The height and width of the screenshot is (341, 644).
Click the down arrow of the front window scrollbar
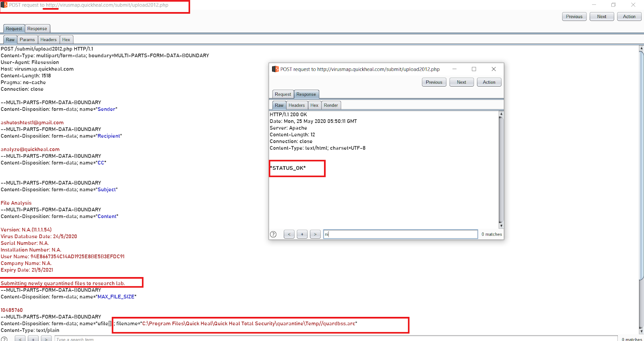[x=501, y=226]
